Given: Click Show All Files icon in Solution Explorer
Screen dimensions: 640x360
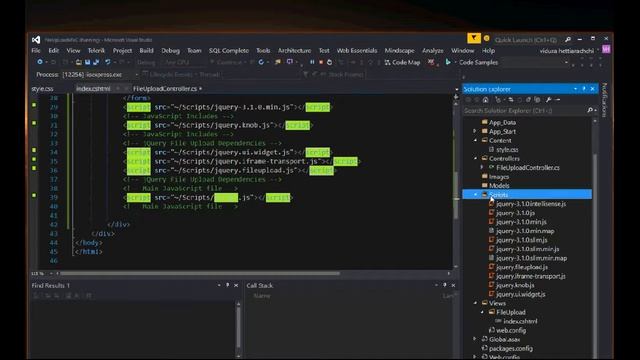Looking at the screenshot, I should (x=538, y=100).
